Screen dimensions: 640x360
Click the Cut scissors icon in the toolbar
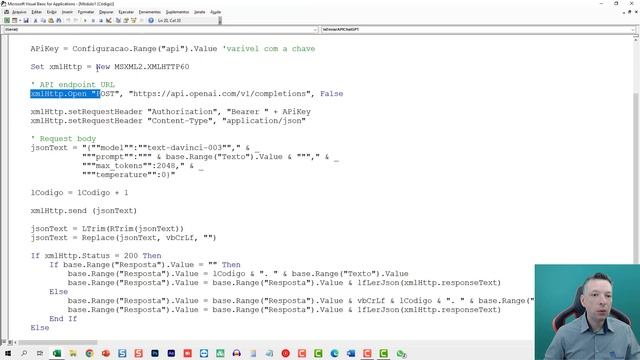coord(36,20)
